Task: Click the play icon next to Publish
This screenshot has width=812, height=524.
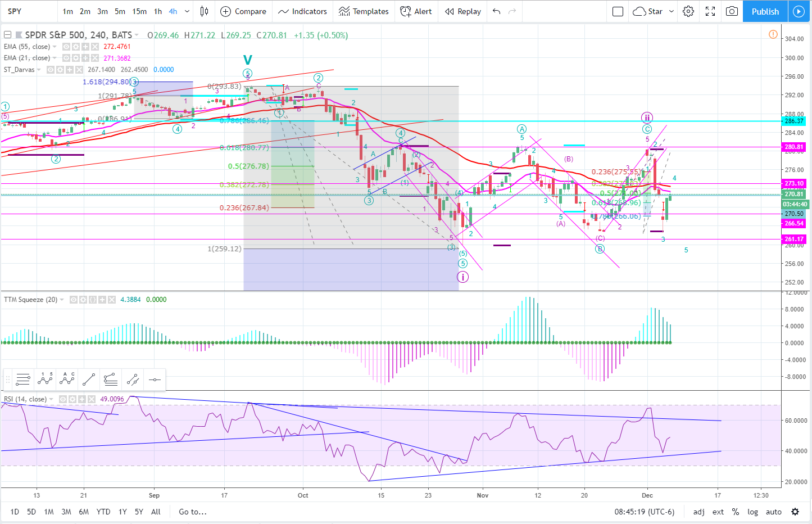Action: 799,11
